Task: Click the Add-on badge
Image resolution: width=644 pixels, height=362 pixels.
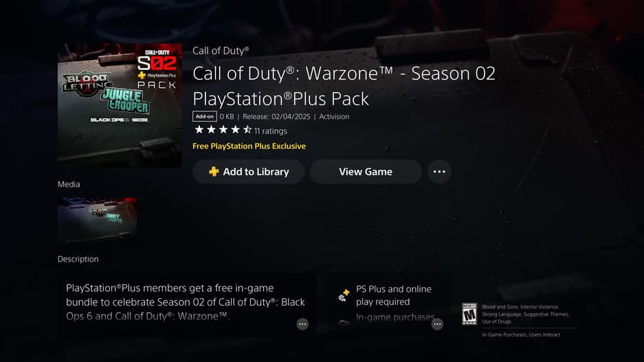Action: click(205, 117)
